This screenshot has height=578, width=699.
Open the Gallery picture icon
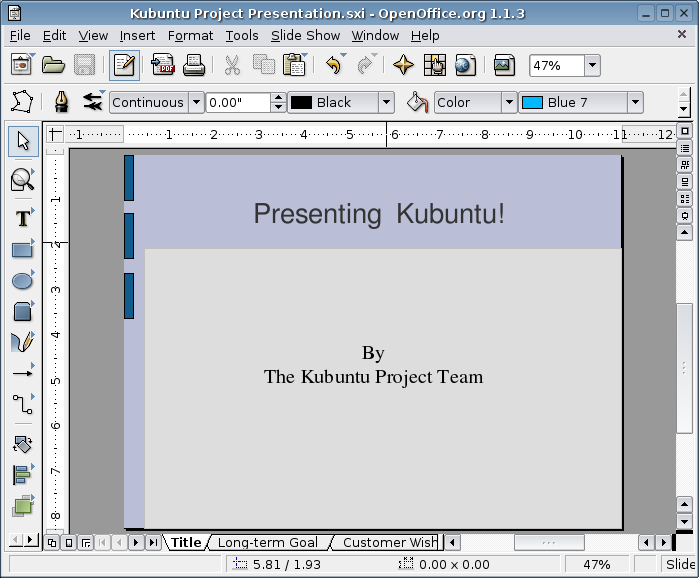[x=504, y=65]
